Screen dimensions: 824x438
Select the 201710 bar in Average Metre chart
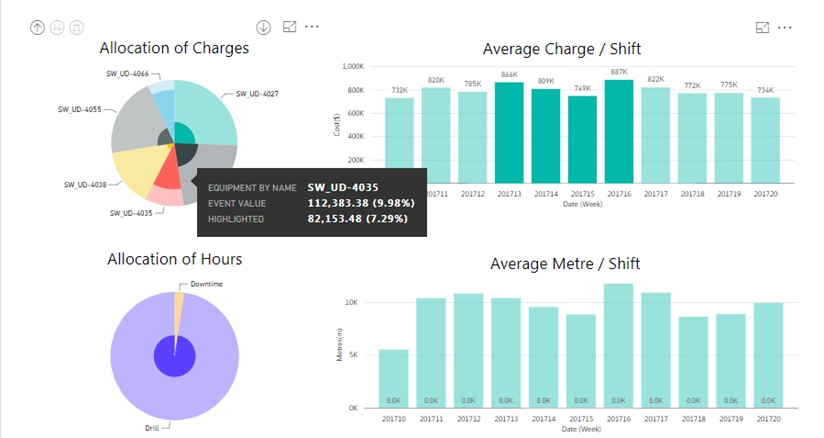tap(394, 379)
